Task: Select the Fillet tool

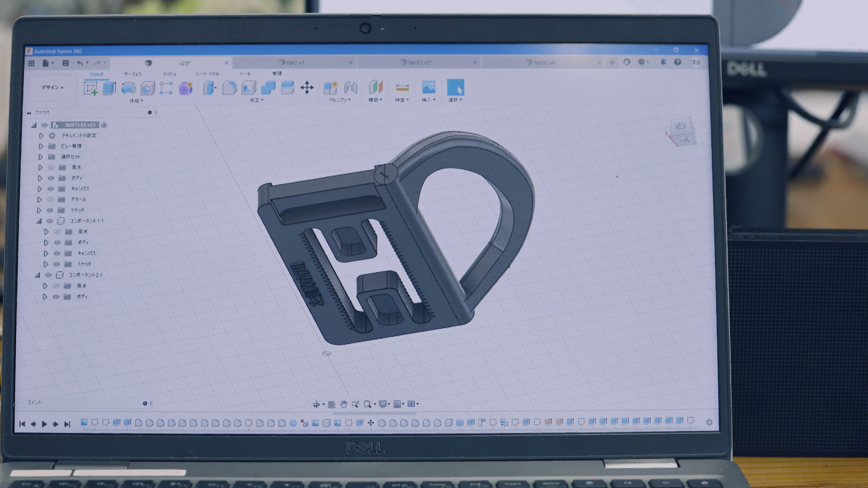Action: [229, 88]
